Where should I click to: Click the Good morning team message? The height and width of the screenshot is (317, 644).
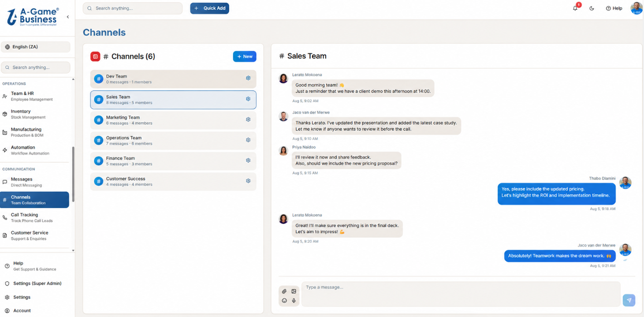(363, 88)
